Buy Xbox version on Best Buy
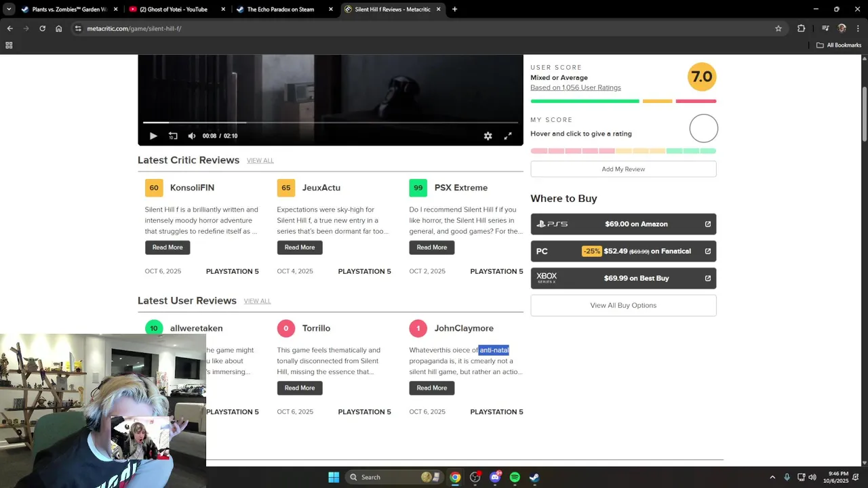Image resolution: width=868 pixels, height=488 pixels. click(623, 279)
